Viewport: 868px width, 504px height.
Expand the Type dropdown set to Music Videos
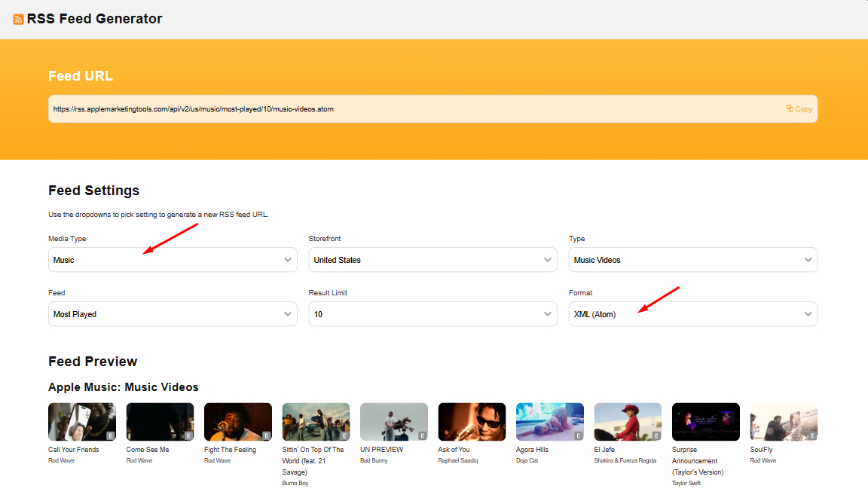pos(692,259)
